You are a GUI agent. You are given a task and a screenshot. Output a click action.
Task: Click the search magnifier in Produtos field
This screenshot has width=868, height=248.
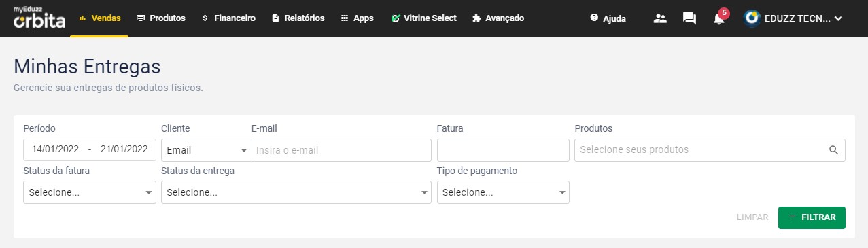(833, 150)
